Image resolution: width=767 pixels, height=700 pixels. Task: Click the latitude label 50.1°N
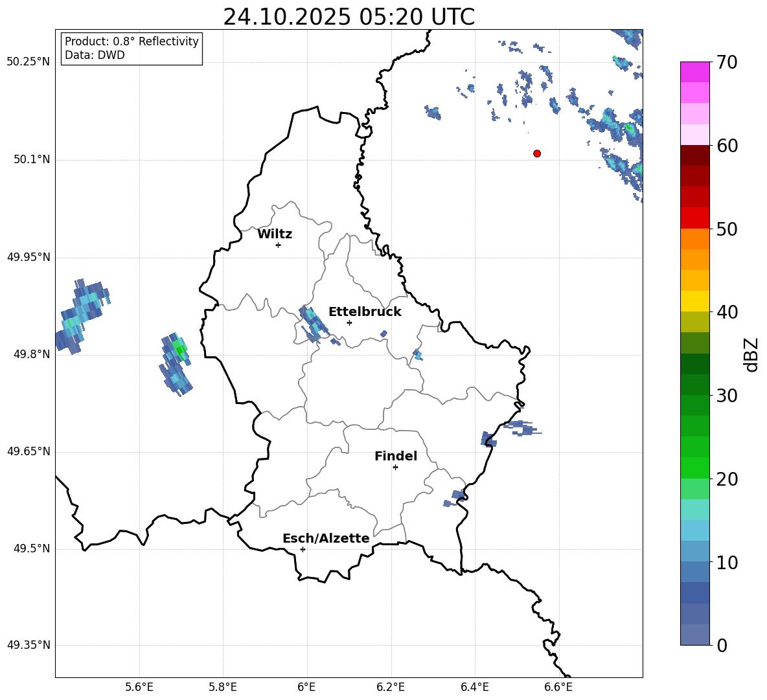pyautogui.click(x=31, y=160)
